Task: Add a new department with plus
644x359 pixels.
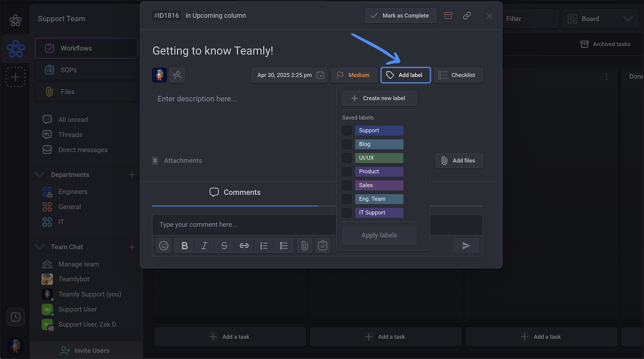Action: (132, 175)
